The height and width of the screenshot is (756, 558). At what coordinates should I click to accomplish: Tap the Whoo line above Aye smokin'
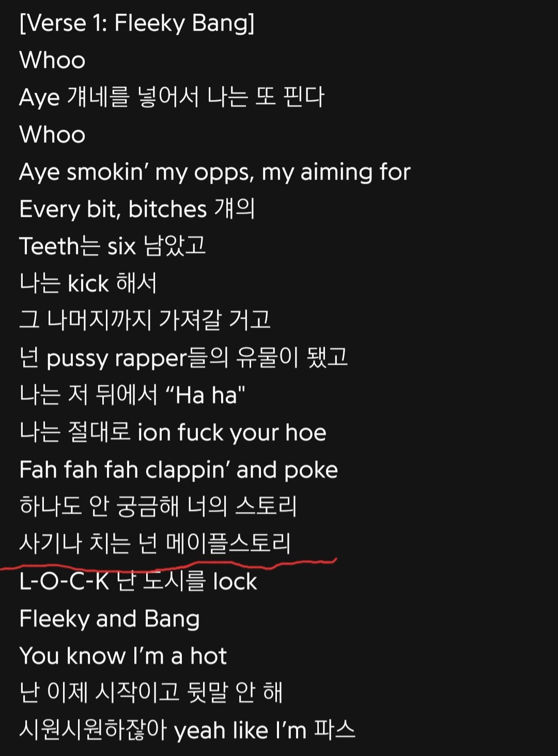pos(52,135)
